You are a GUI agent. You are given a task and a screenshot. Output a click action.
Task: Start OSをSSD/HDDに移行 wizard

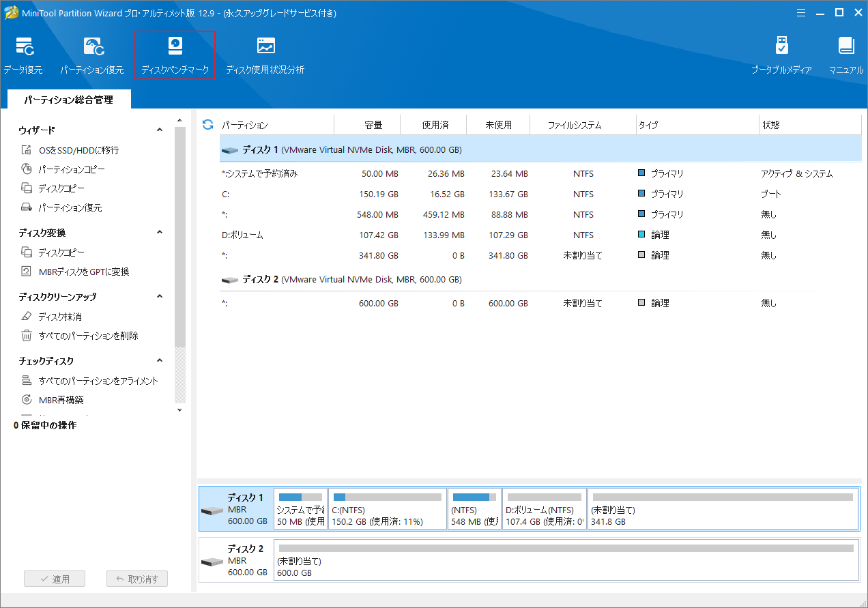pyautogui.click(x=70, y=150)
